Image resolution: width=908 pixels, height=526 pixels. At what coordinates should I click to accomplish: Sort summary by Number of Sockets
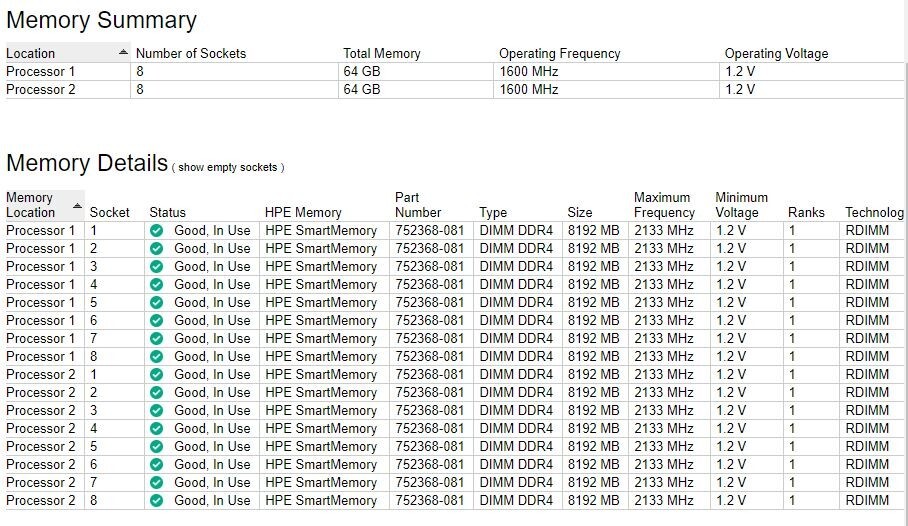click(x=190, y=53)
